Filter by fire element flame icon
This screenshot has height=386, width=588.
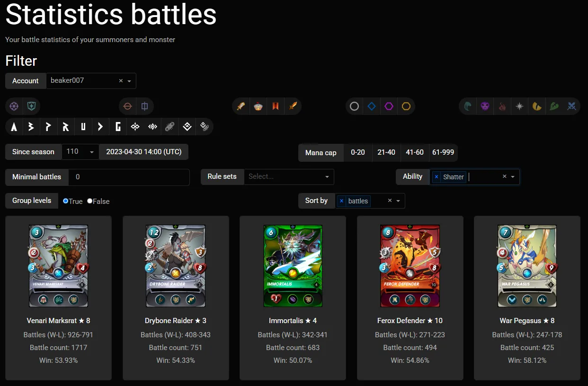(x=502, y=106)
